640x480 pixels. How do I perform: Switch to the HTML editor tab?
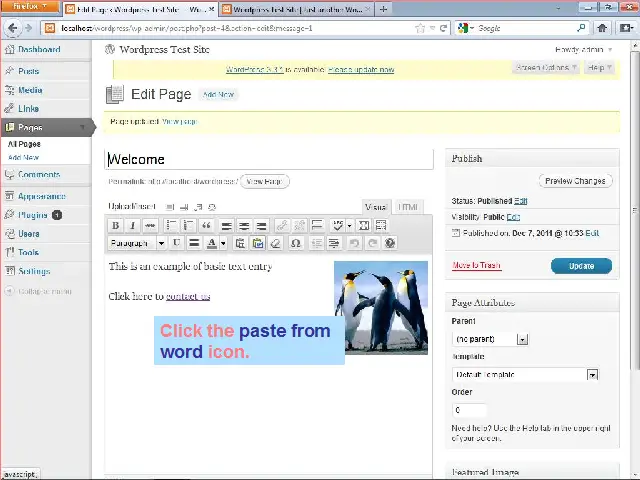click(408, 207)
